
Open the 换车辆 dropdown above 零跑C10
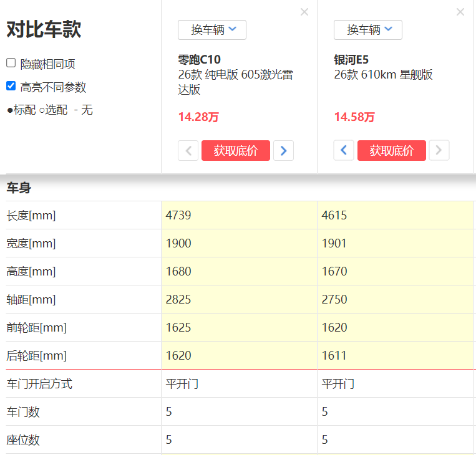tap(212, 30)
